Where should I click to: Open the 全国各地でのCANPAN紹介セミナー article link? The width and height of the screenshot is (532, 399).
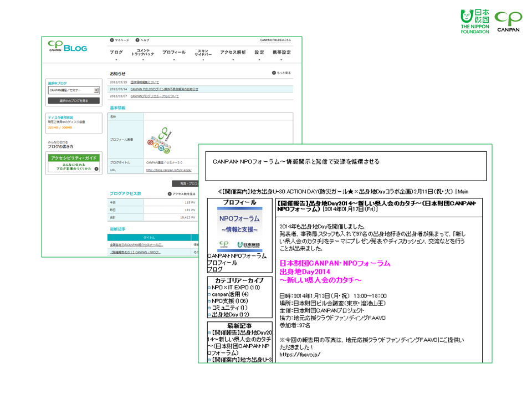[136, 244]
